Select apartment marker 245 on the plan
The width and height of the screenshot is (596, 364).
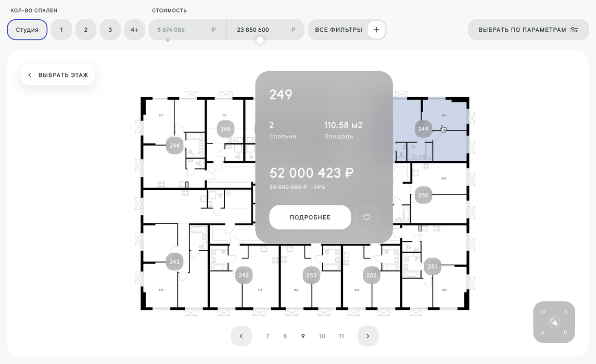coord(225,128)
